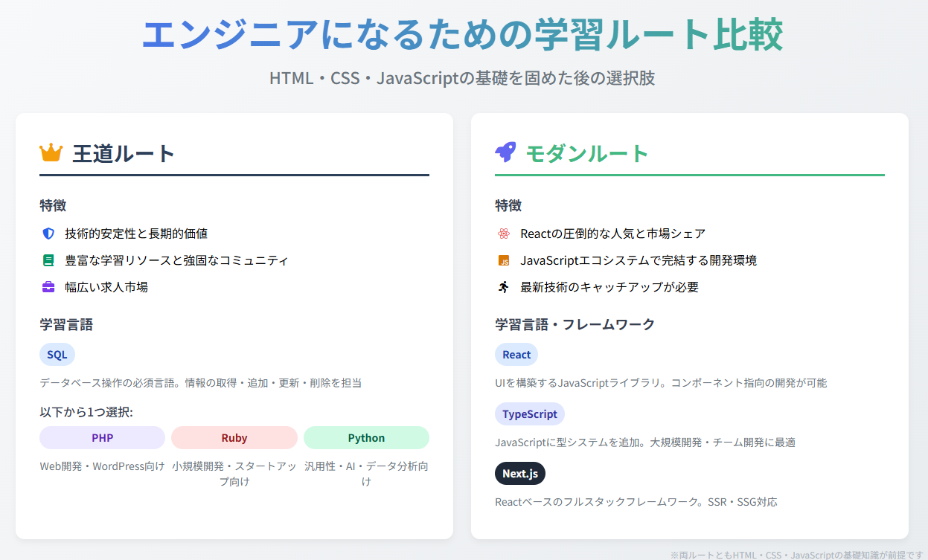Click the briefcase icon for 幅広い求人市場

click(48, 287)
